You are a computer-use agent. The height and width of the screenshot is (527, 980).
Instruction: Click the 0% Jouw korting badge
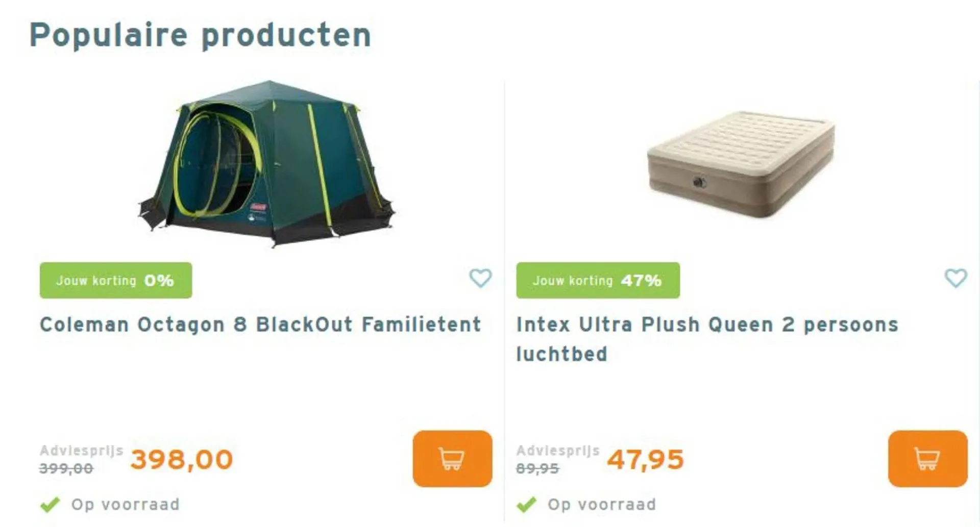click(x=116, y=280)
